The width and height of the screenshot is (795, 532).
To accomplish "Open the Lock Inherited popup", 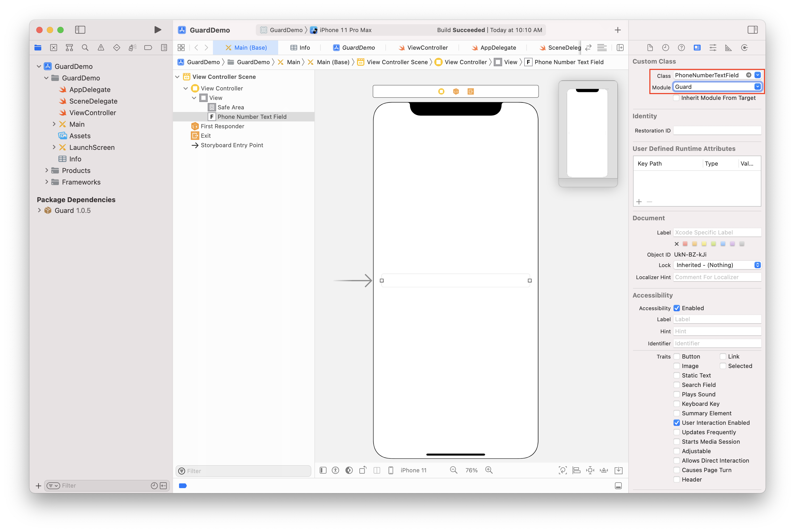I will coord(717,265).
